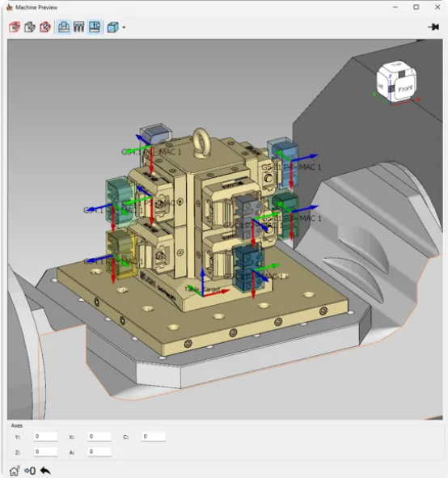Close the Machine Preview window
The image size is (448, 478).
click(x=437, y=7)
